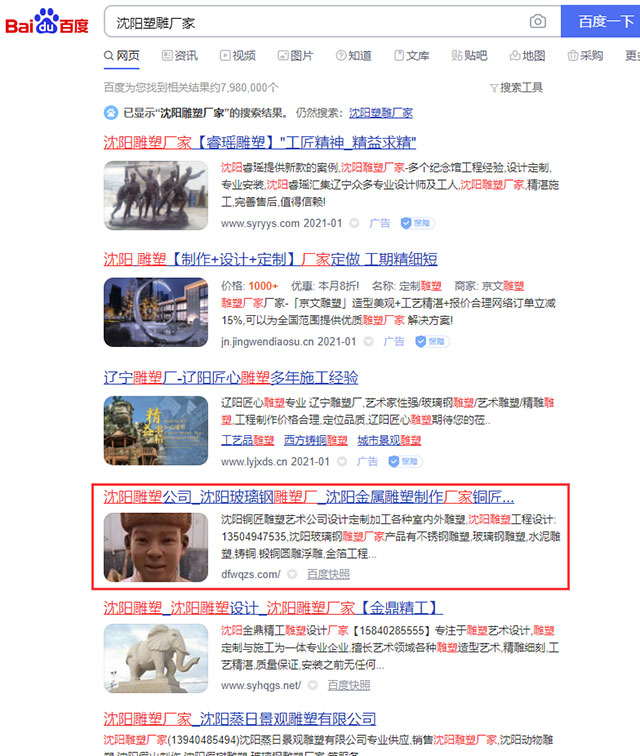Open 辽宁雕塑厂-辽阳匠心雕塑 result title
Viewport: 640px width, 756px height.
pyautogui.click(x=231, y=378)
